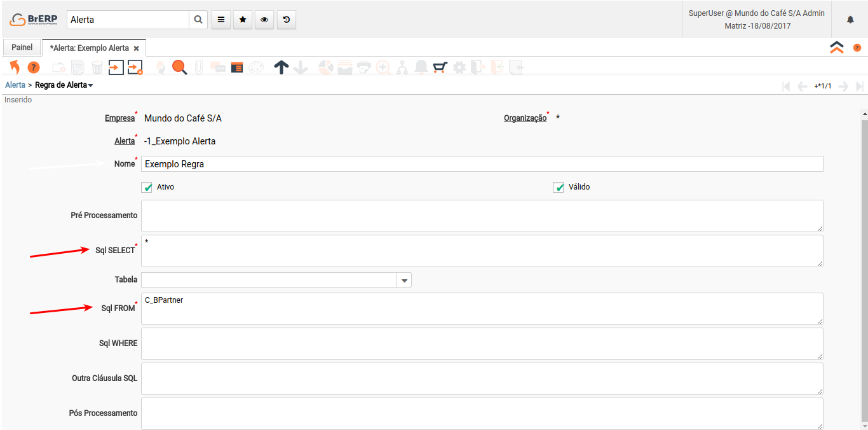Collapse header with orange chevron icon

tap(837, 48)
